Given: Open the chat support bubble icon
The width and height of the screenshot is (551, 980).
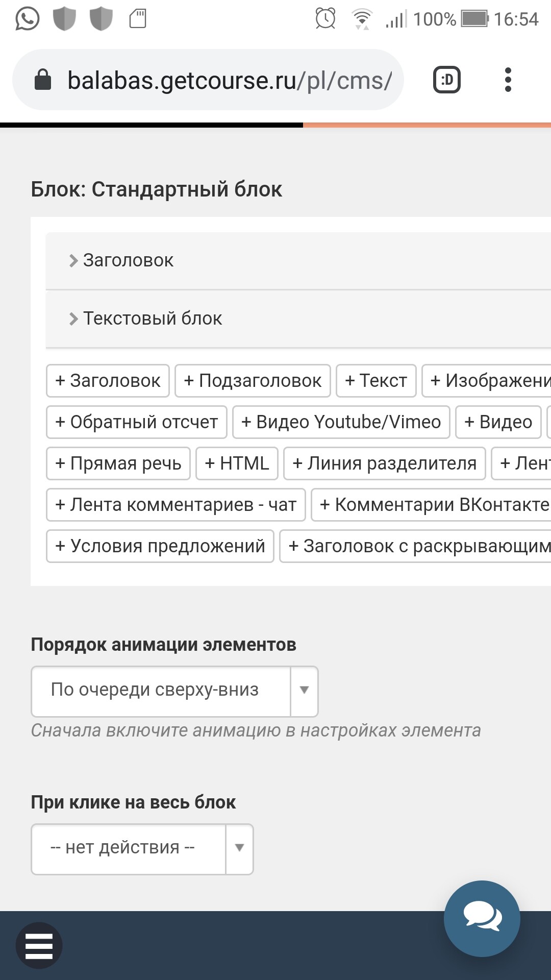Looking at the screenshot, I should tap(482, 918).
